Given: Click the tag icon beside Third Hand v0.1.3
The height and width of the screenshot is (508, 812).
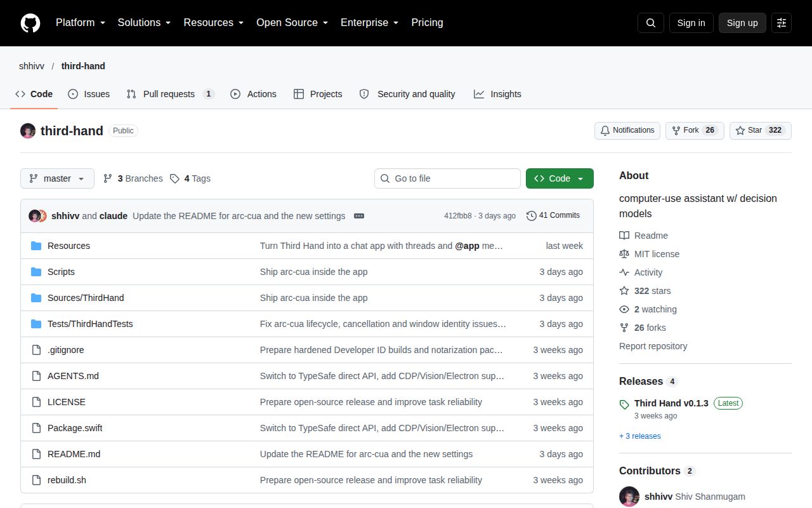Looking at the screenshot, I should [624, 404].
